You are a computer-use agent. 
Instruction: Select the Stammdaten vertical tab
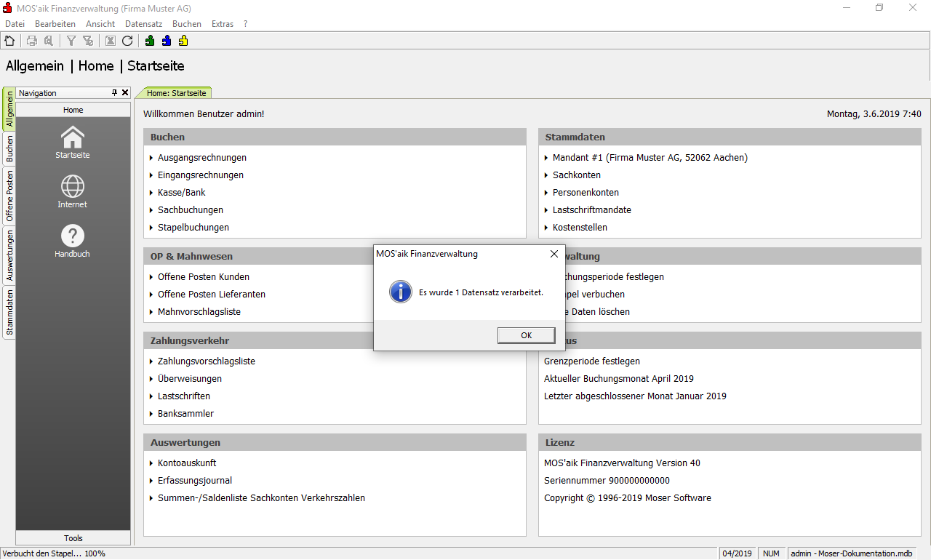[9, 312]
